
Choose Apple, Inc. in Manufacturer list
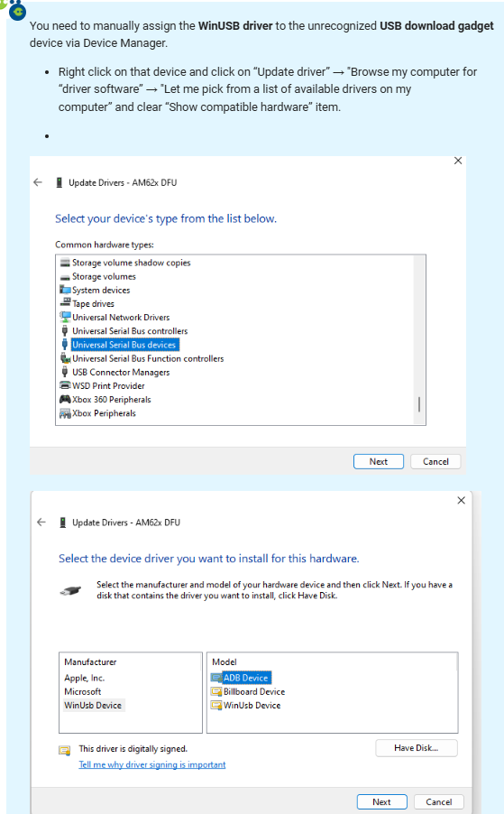coord(85,678)
